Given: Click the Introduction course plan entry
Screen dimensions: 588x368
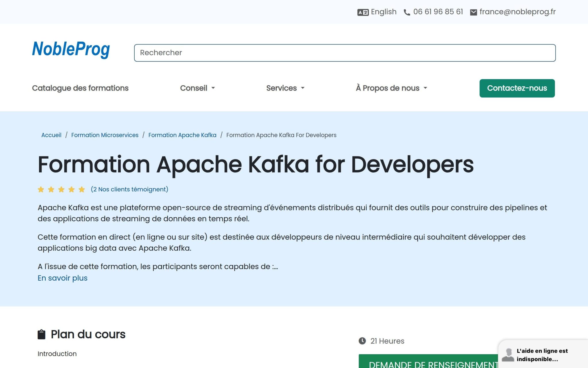Looking at the screenshot, I should 57,354.
